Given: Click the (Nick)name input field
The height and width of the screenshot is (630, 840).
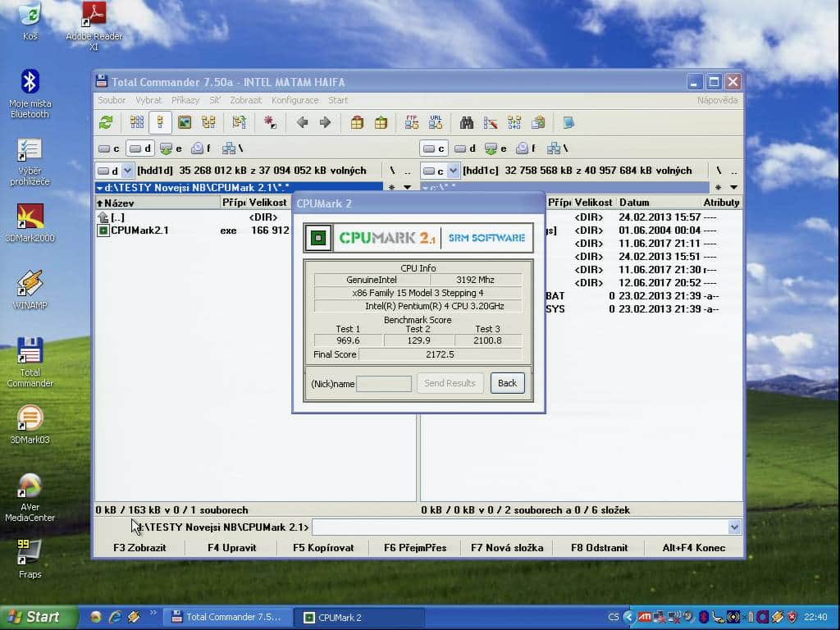Looking at the screenshot, I should (x=384, y=384).
